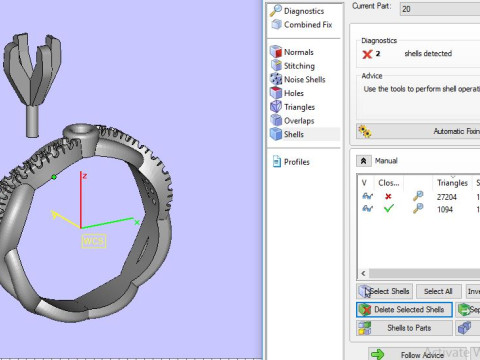Click Delete Selected Shells button
This screenshot has width=480, height=360.
[x=404, y=310]
